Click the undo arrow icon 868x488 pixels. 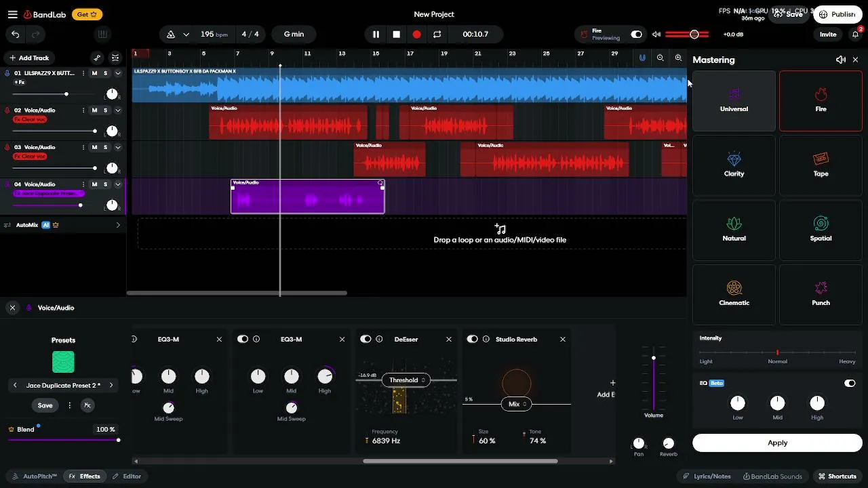click(x=16, y=35)
